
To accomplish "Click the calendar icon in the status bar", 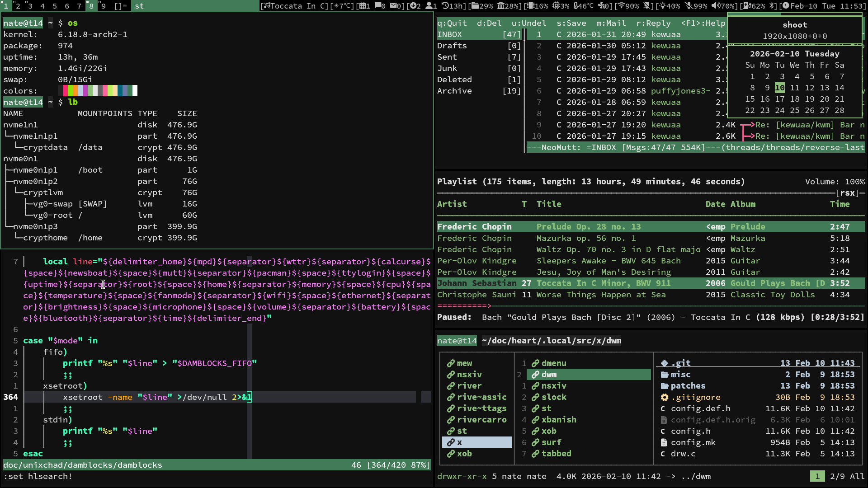I will coord(362,6).
